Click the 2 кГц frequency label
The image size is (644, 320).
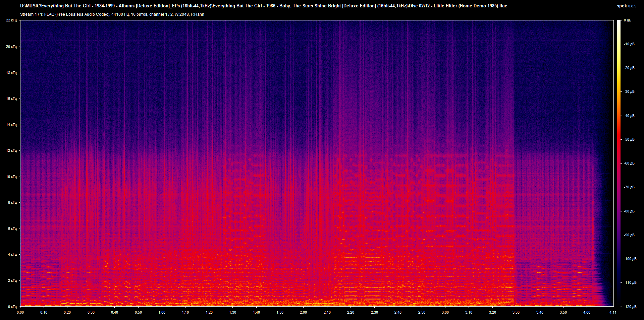click(12, 280)
